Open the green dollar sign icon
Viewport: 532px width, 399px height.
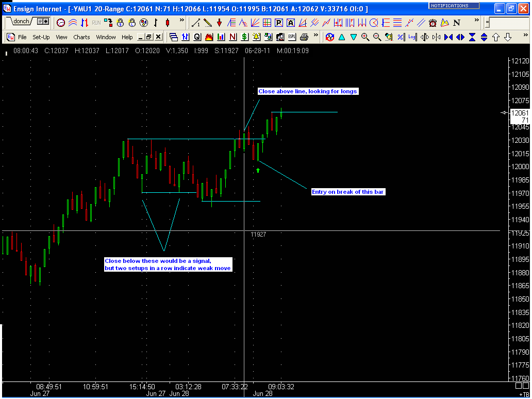click(x=245, y=37)
